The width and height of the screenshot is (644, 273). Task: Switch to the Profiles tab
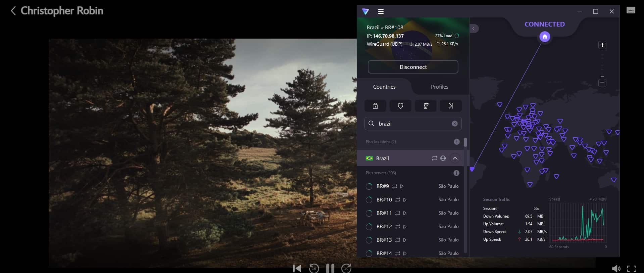pos(439,87)
